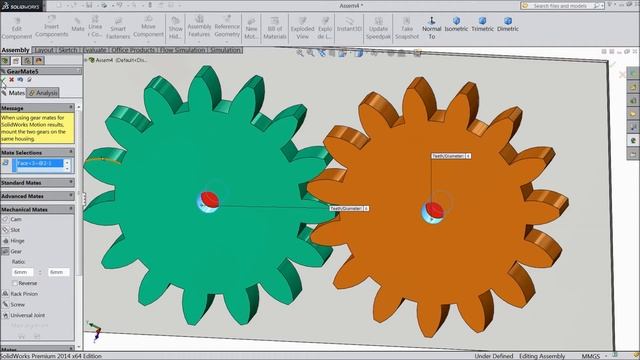Image resolution: width=640 pixels, height=360 pixels.
Task: Switch to the Office Products tab
Action: click(133, 50)
